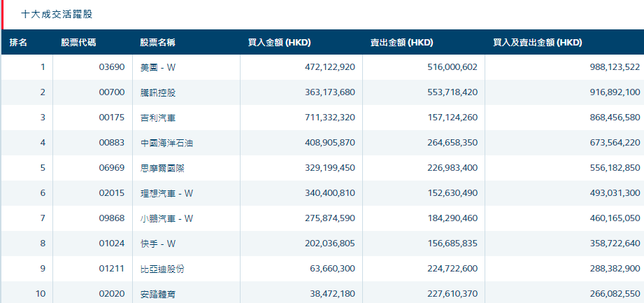
Task: Select stock code 03690
Action: click(x=112, y=67)
